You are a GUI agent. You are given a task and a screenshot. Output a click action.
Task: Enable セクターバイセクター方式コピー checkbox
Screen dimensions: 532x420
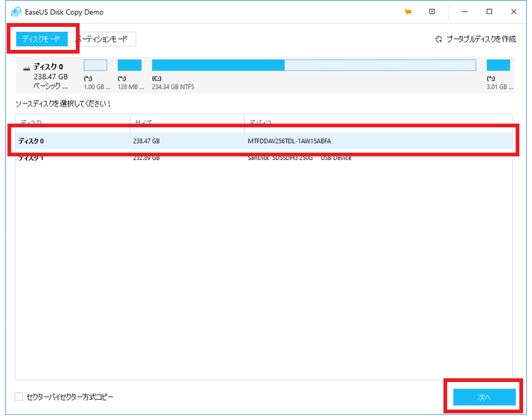click(x=19, y=397)
